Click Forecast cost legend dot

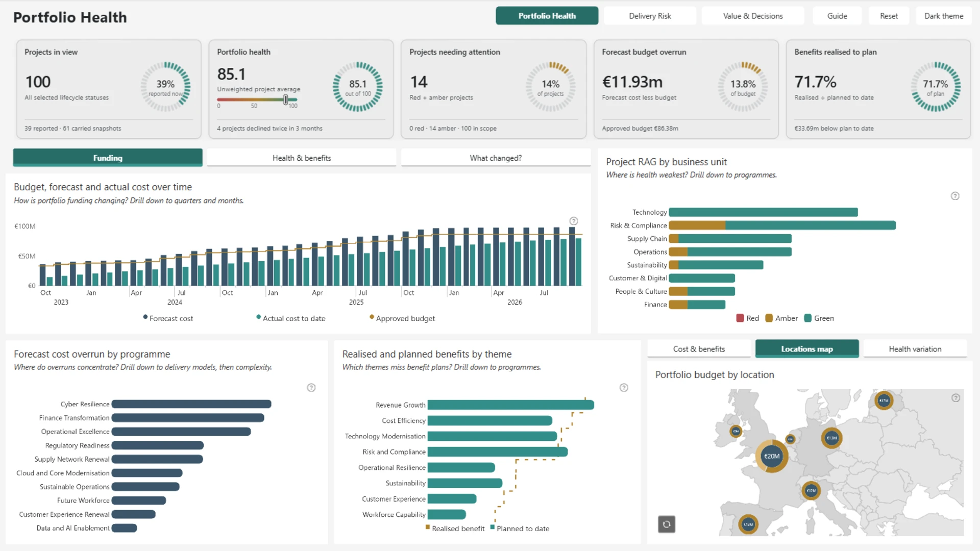point(145,317)
